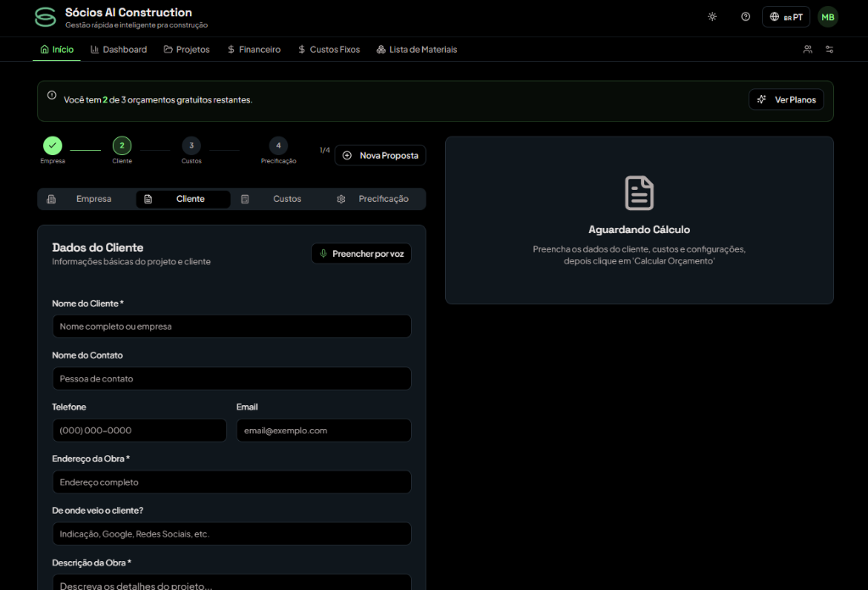
Task: Click the 'De onde veio o cliente?' field
Action: coord(232,534)
